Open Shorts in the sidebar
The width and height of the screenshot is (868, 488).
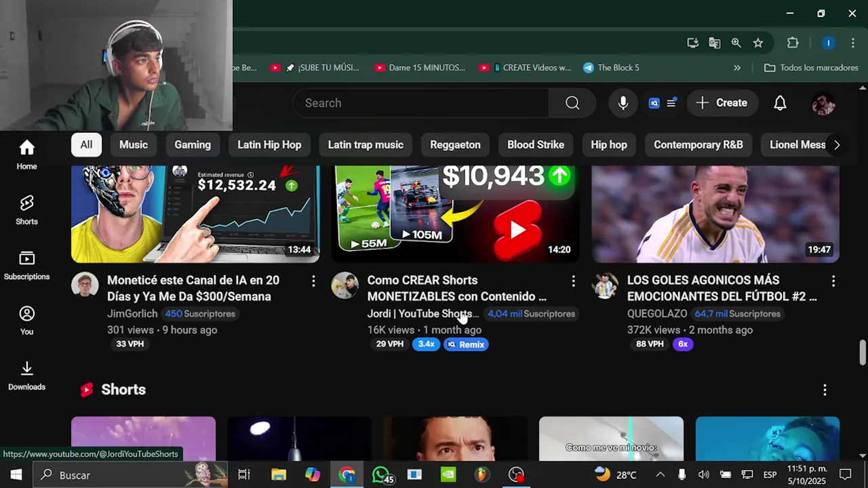[26, 210]
